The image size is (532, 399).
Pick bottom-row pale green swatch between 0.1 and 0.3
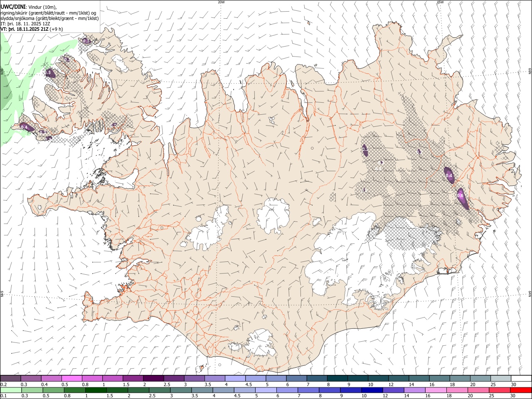(11, 390)
